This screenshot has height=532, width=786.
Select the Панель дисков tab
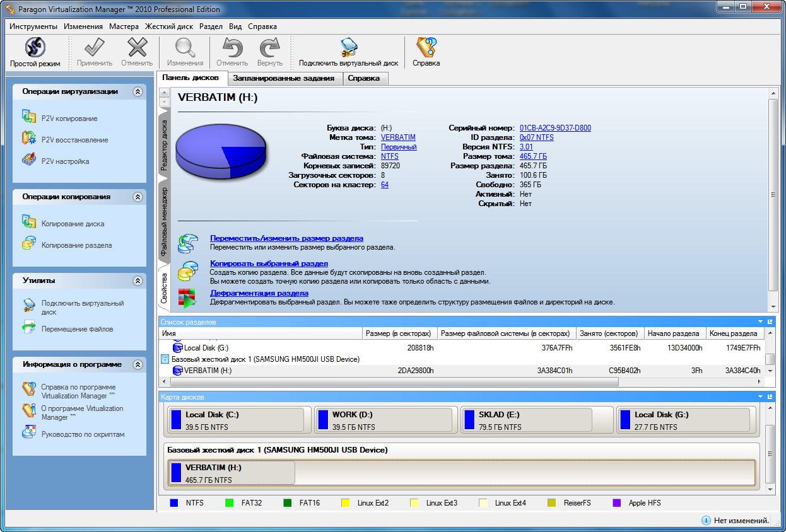coord(191,78)
